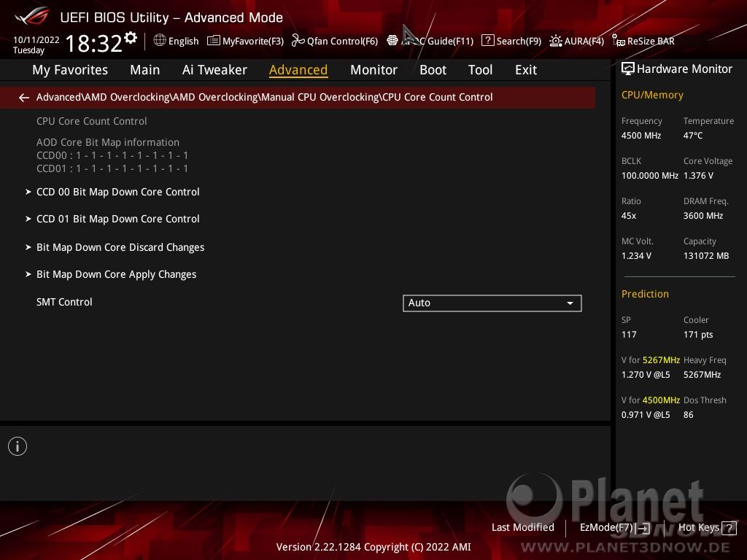Image resolution: width=747 pixels, height=560 pixels.
Task: Click the CPU/Memory section heading
Action: click(x=652, y=96)
